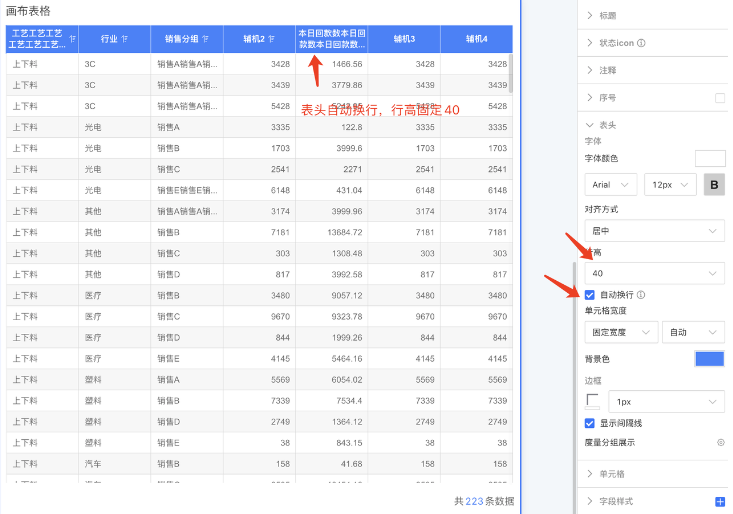
Task: Open the Arial font dropdown
Action: point(610,185)
